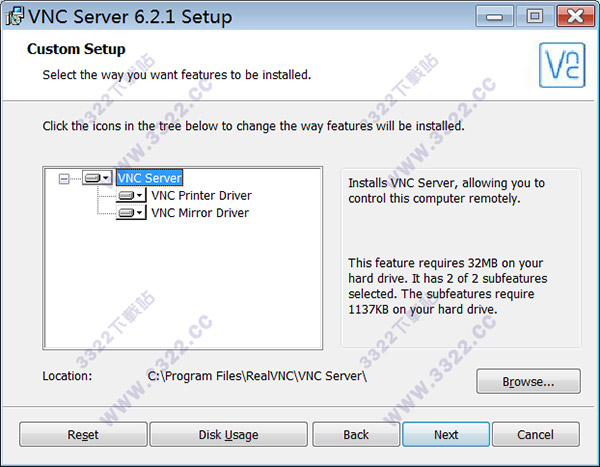The height and width of the screenshot is (467, 600).
Task: Click the VNC logo in the header
Action: pos(562,65)
